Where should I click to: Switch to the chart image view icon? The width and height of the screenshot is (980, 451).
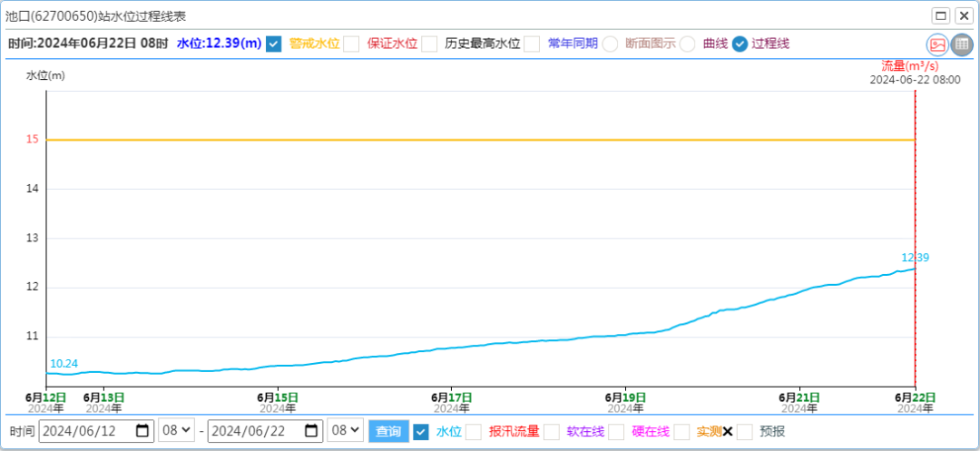[936, 44]
